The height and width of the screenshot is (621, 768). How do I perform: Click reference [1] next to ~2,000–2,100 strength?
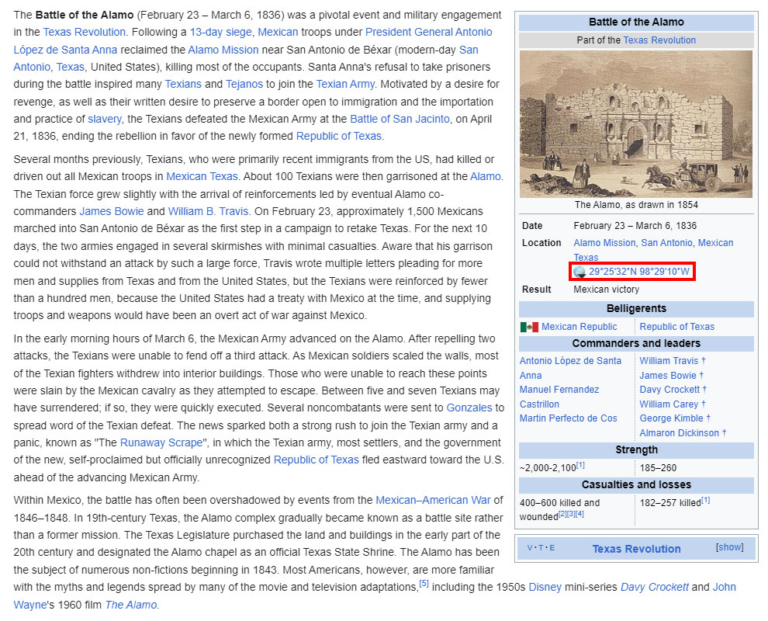(580, 466)
